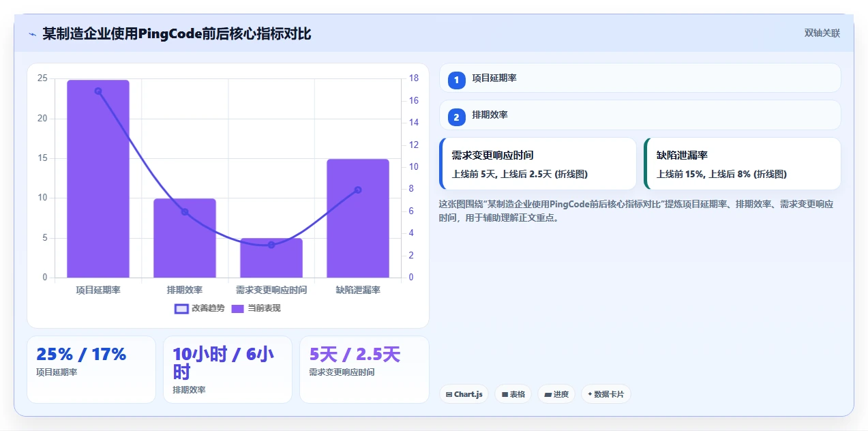Click the lightning icon beside the title
Screen dimensions: 868x431
[32, 34]
